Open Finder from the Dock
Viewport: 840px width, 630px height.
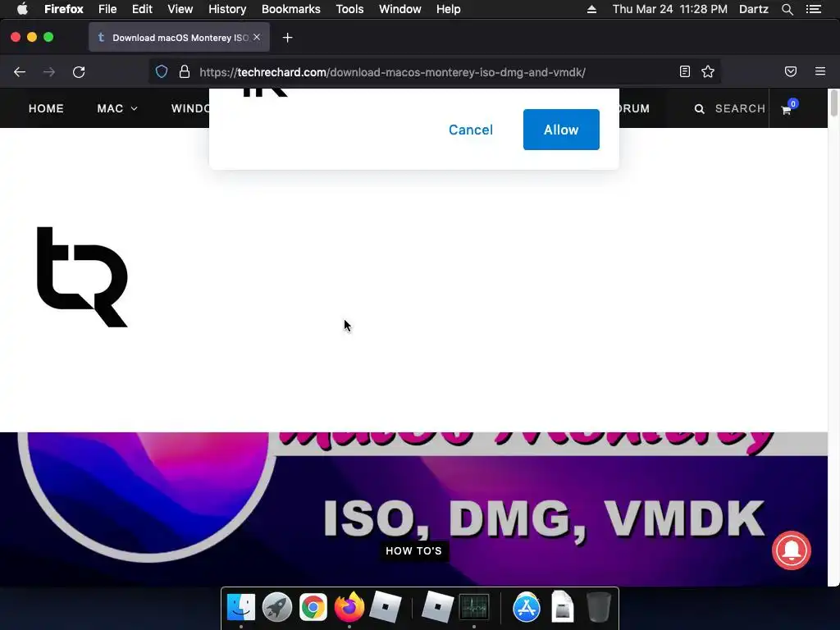point(241,608)
